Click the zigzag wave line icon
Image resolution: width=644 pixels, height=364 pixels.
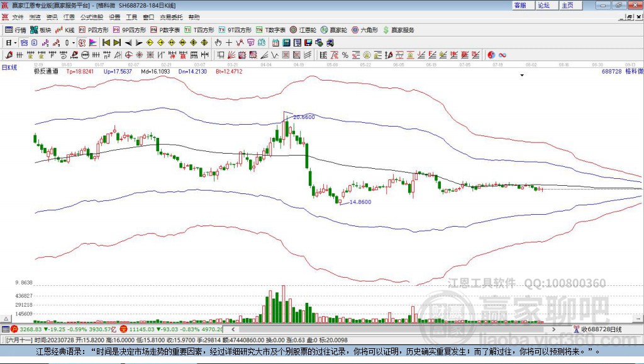point(274,55)
